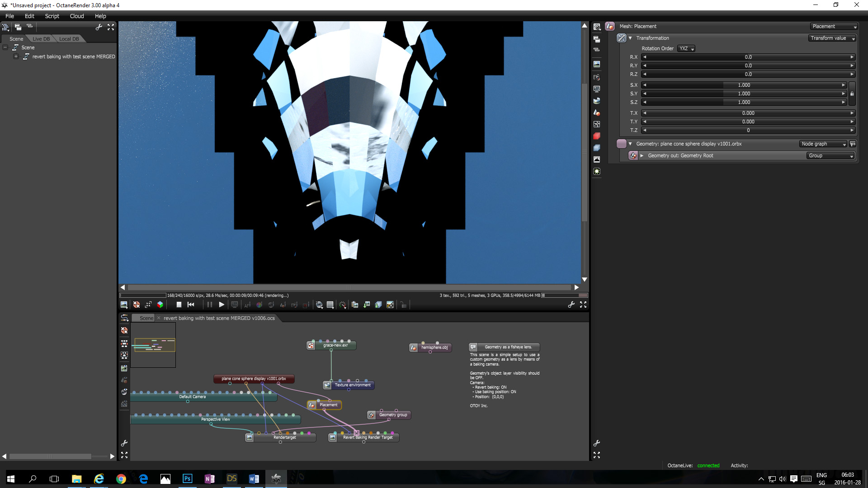This screenshot has height=488, width=868.
Task: Expand Geometry out: Geometry Root row
Action: (642, 156)
